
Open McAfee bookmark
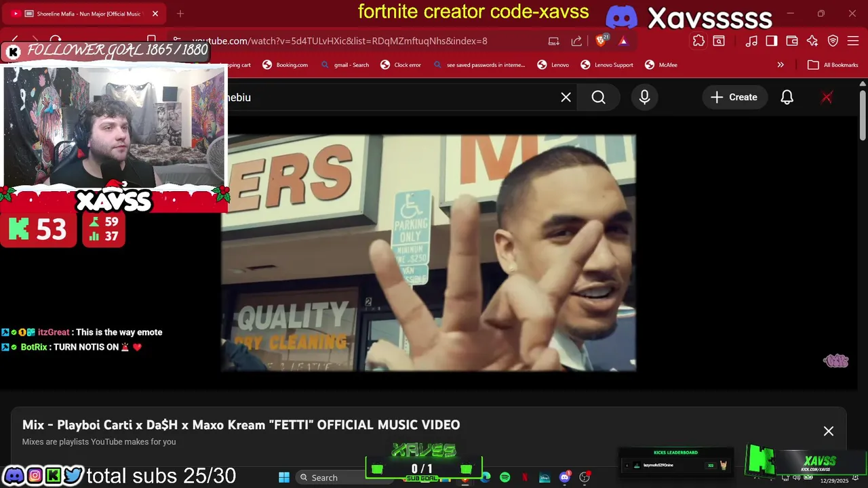(661, 65)
